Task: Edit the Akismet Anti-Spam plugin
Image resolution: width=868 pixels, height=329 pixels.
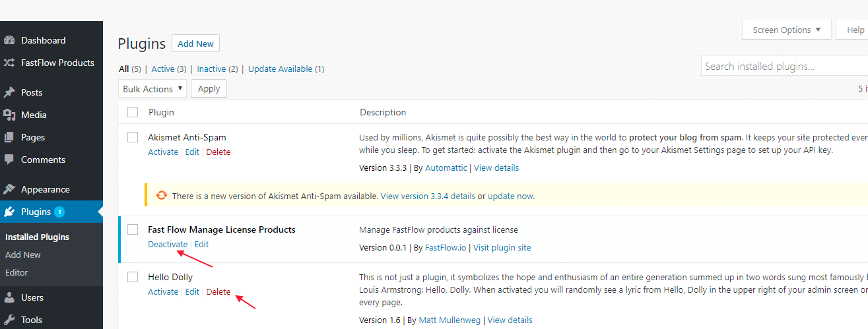Action: click(192, 152)
